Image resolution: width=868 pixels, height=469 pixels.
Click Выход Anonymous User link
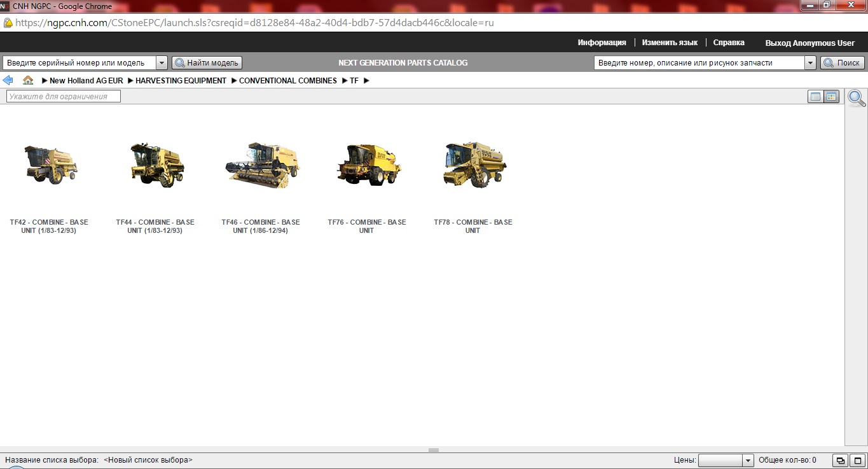tap(809, 43)
